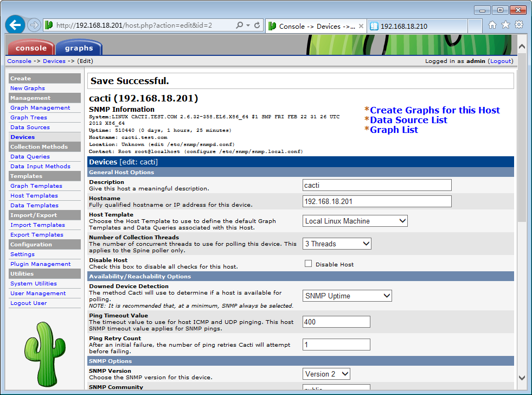Click the SNMP Options section header
This screenshot has height=395, width=532.
point(300,361)
